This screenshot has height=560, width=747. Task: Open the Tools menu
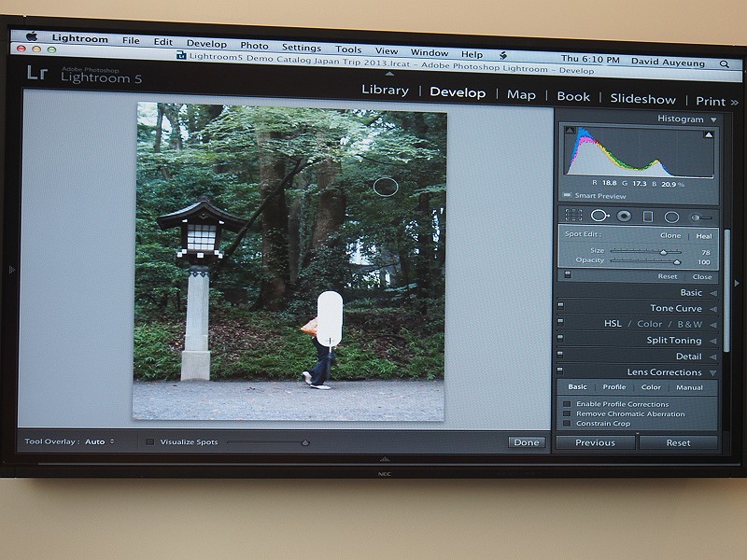[348, 49]
